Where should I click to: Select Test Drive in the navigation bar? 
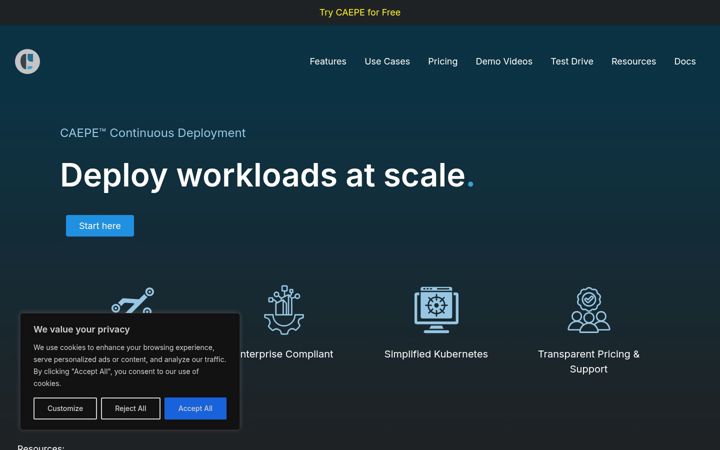point(572,62)
